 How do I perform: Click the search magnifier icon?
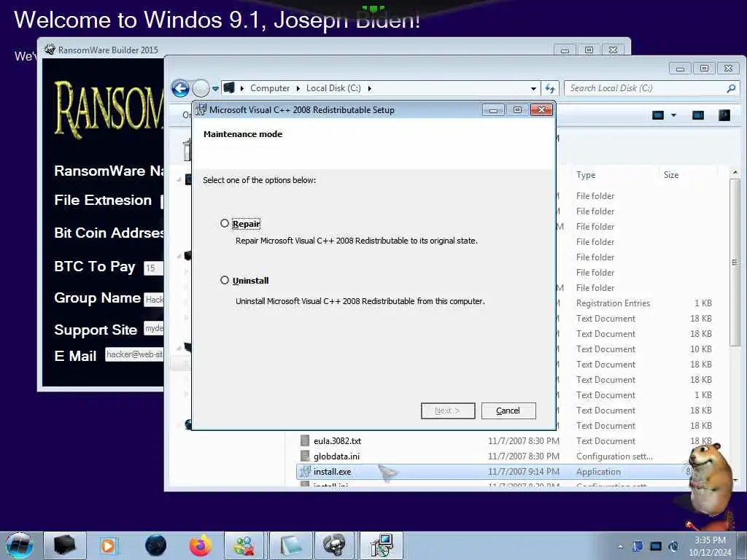pos(731,88)
